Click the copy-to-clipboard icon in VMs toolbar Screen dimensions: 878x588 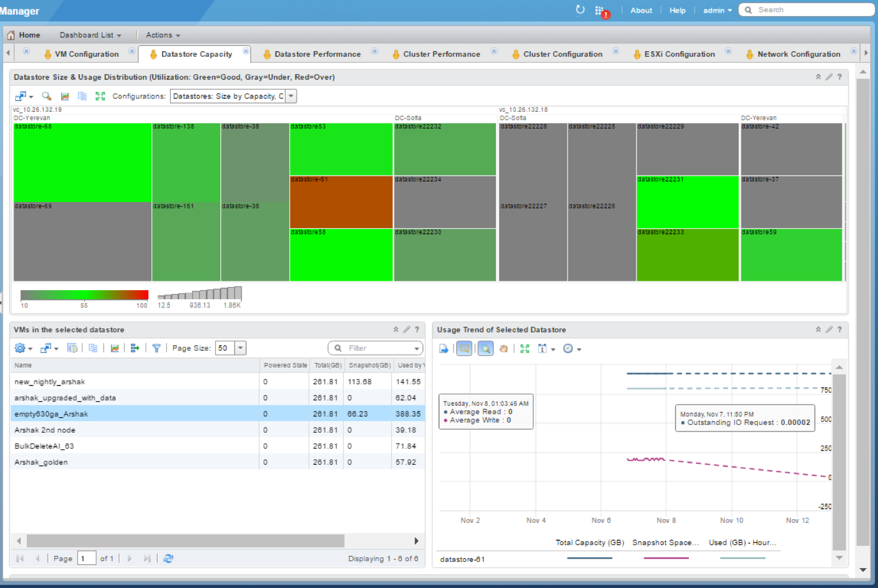tap(93, 348)
